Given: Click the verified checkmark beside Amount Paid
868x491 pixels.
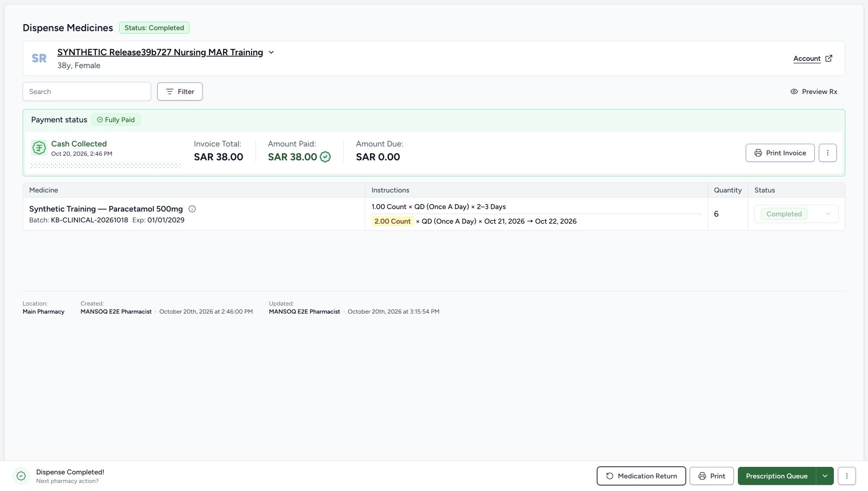Looking at the screenshot, I should coord(325,157).
